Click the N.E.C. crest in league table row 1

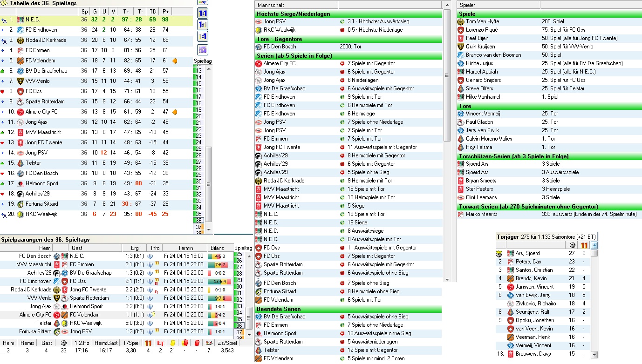click(20, 20)
